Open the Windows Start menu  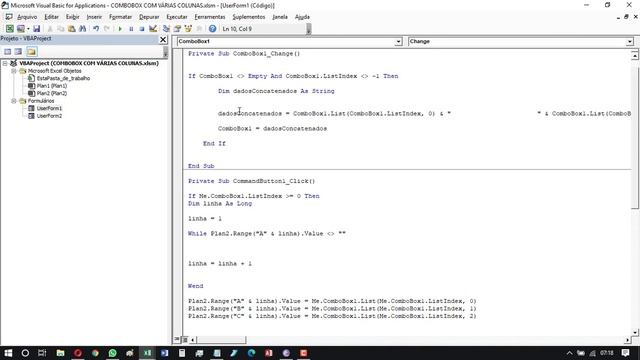tap(8, 353)
